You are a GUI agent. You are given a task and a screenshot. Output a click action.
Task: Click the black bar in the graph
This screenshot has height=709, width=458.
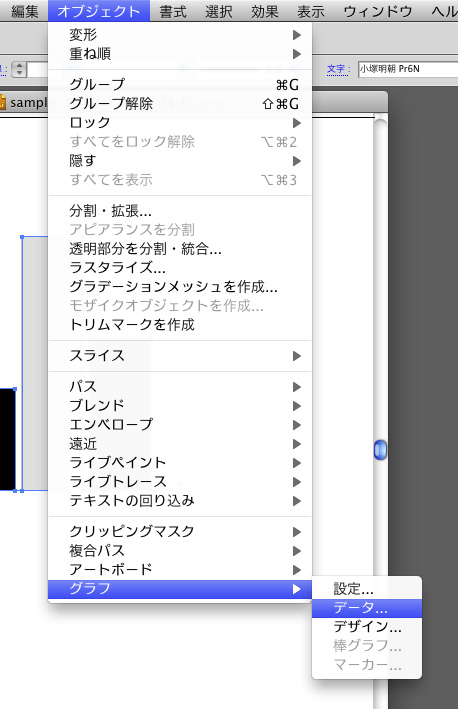[x=8, y=440]
